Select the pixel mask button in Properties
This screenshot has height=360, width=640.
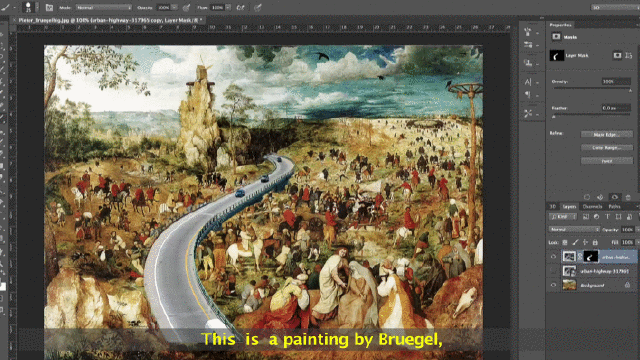(617, 55)
